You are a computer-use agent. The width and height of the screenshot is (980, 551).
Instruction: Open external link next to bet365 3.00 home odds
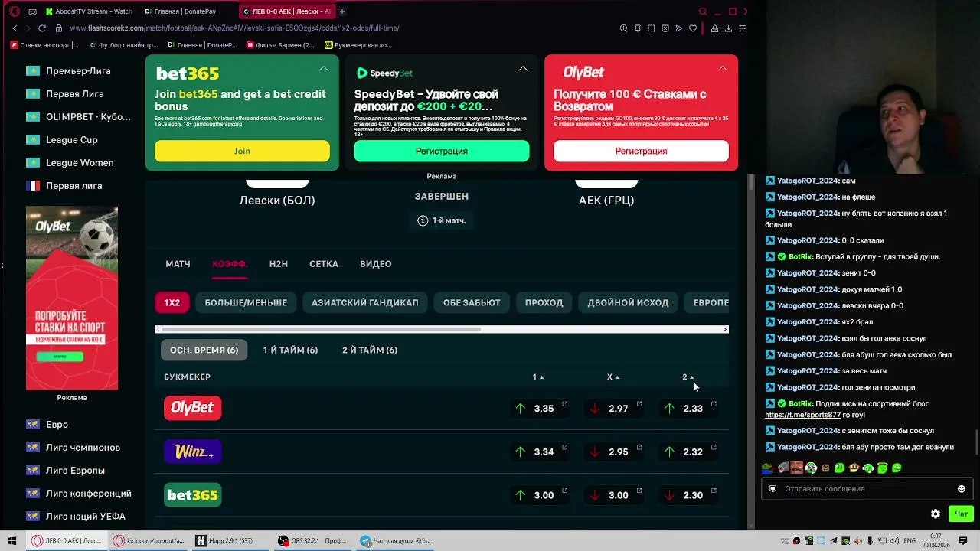click(565, 491)
